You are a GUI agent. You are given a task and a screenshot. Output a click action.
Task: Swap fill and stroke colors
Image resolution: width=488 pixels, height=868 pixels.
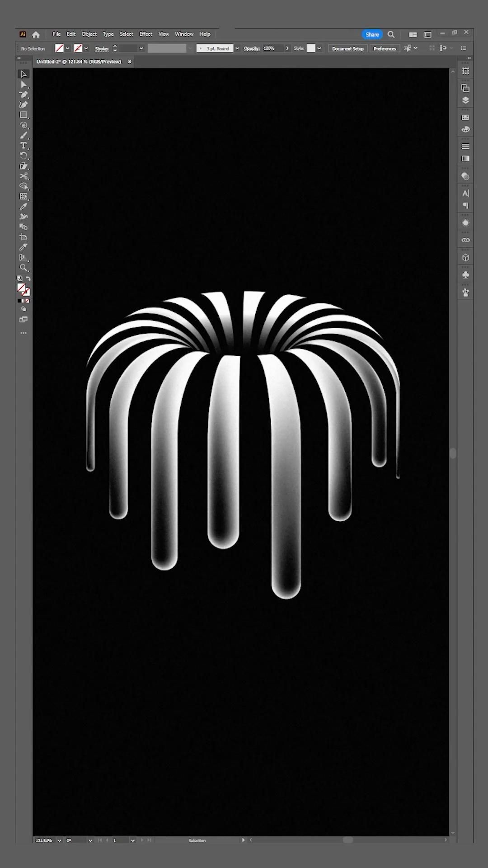pyautogui.click(x=28, y=278)
